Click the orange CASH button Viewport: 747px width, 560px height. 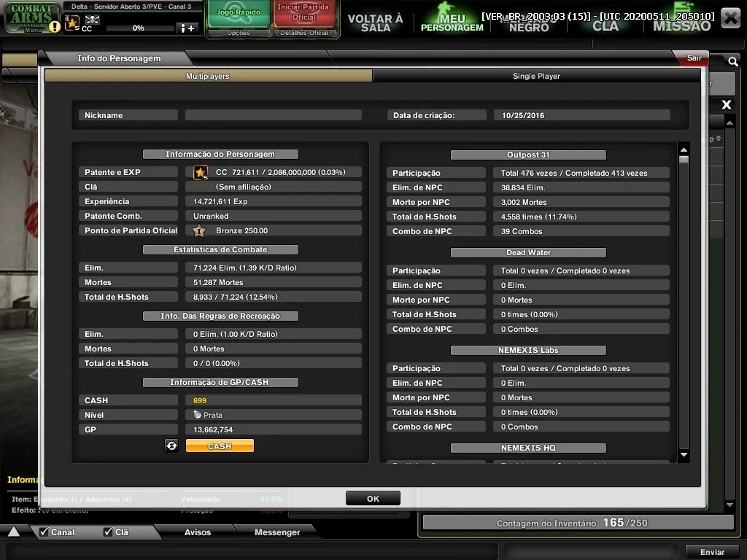[220, 446]
